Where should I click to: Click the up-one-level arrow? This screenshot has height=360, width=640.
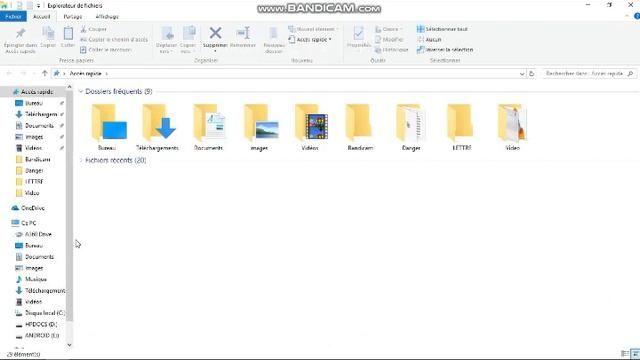tap(44, 73)
